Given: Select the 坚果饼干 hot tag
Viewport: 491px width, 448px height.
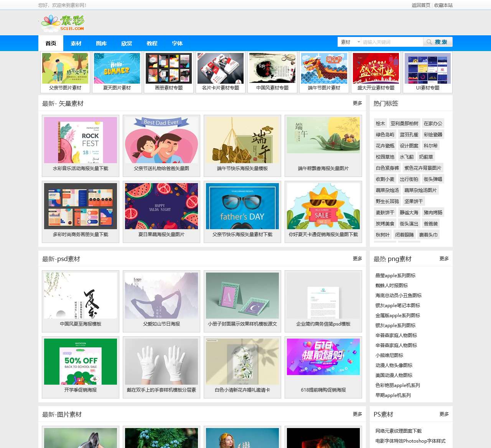Looking at the screenshot, I should (x=414, y=202).
